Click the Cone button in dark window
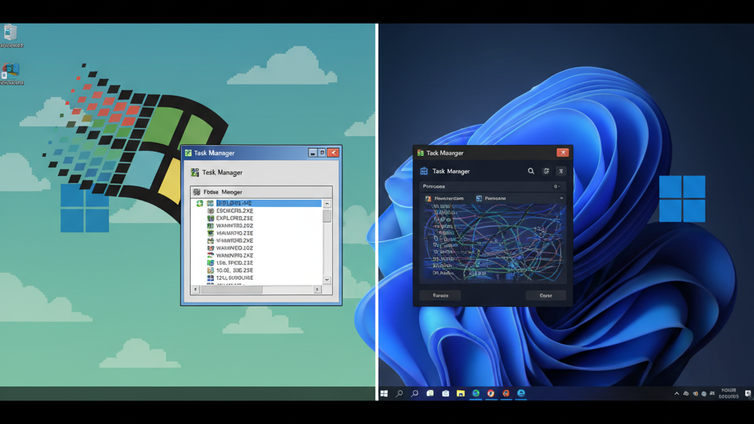The height and width of the screenshot is (424, 754). pyautogui.click(x=546, y=295)
